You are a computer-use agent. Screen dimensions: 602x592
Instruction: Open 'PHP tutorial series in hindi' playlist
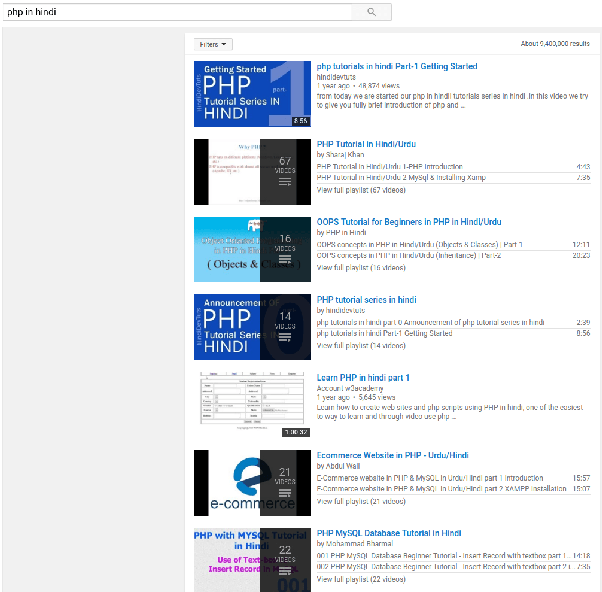click(366, 299)
